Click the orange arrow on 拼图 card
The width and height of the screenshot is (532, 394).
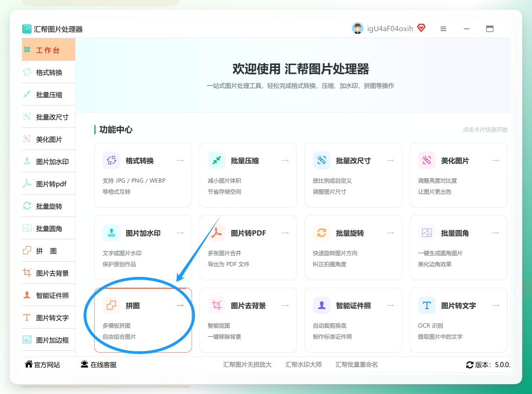tap(180, 305)
